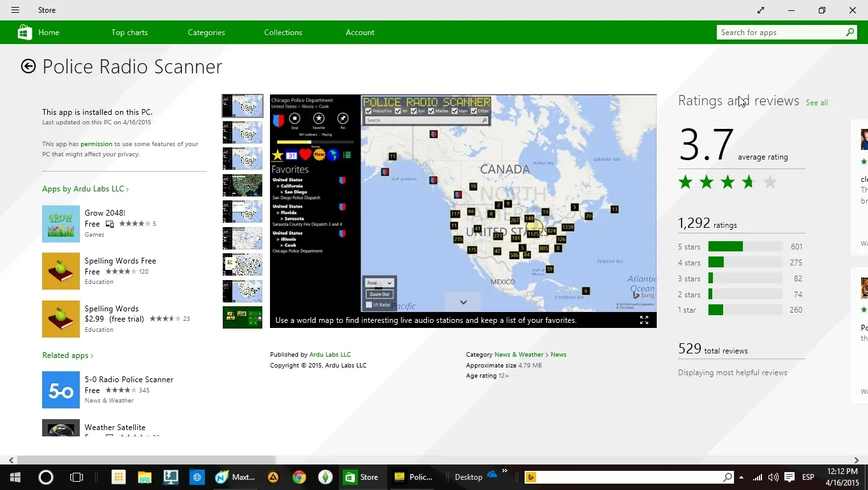Screen dimensions: 868x490
Task: Open Cortana circle on taskbar
Action: 46,477
